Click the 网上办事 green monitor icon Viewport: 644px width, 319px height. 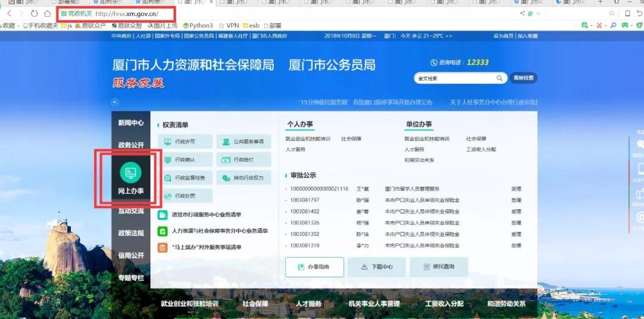(131, 173)
